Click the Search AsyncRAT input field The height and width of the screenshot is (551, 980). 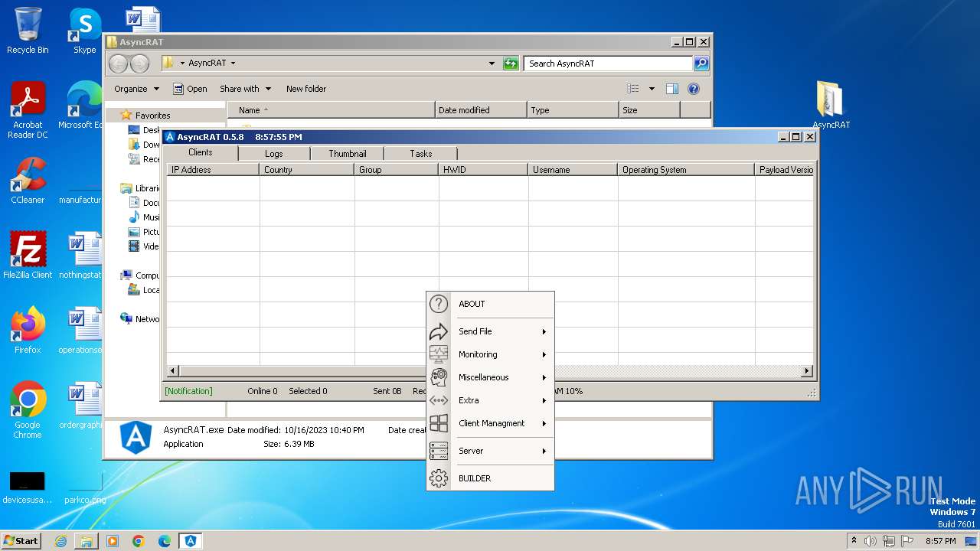609,64
